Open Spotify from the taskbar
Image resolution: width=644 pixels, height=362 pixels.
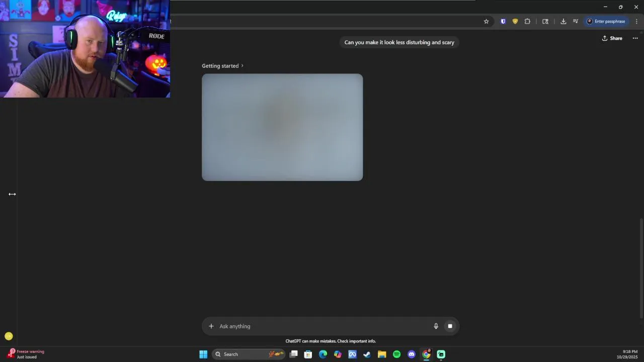[396, 354]
